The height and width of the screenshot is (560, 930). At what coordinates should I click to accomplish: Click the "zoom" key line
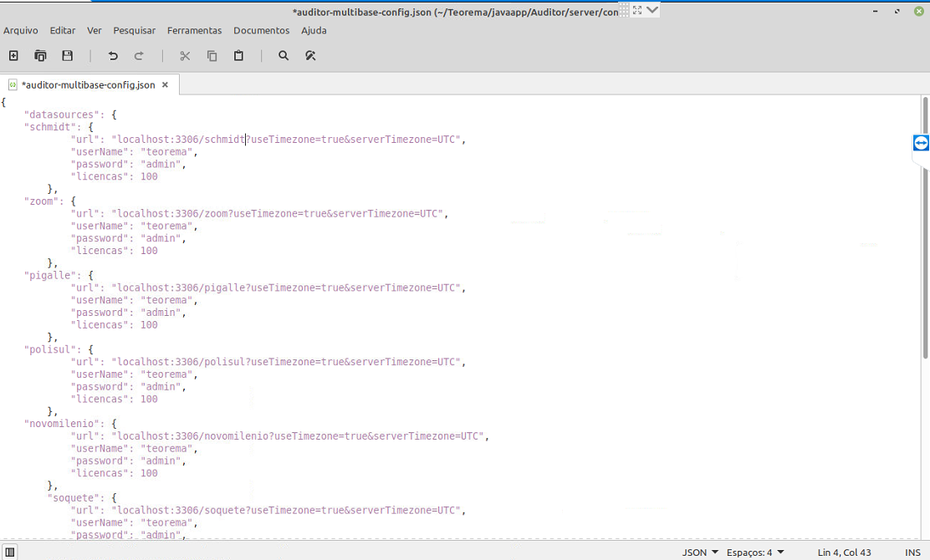(x=50, y=201)
